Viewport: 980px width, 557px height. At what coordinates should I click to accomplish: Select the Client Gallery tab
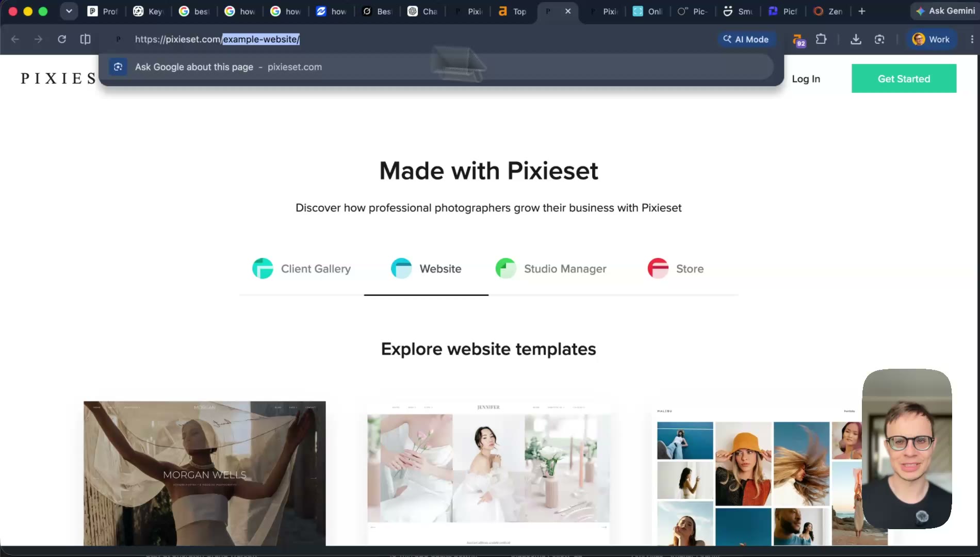(302, 269)
